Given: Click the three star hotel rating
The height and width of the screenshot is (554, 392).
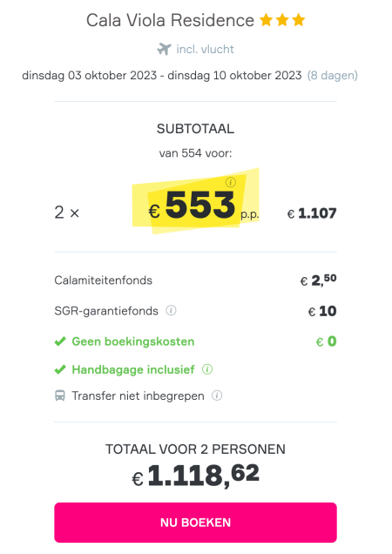Looking at the screenshot, I should tap(282, 20).
